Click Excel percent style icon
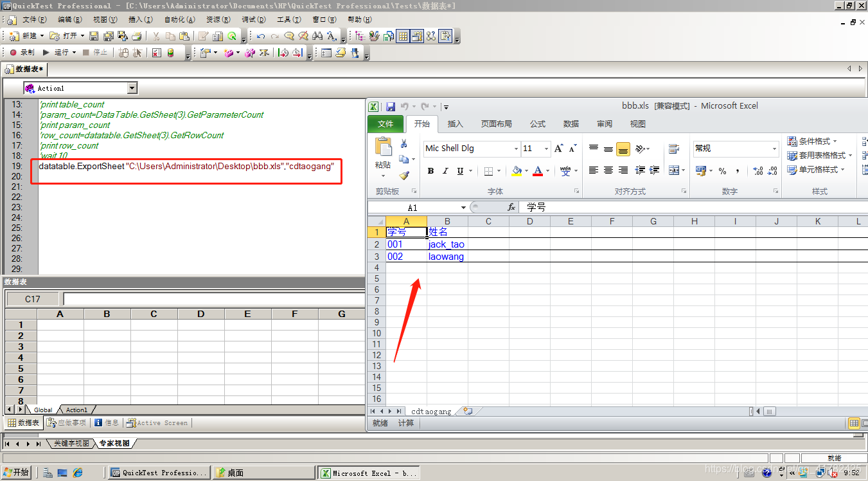868x481 pixels. coord(722,171)
